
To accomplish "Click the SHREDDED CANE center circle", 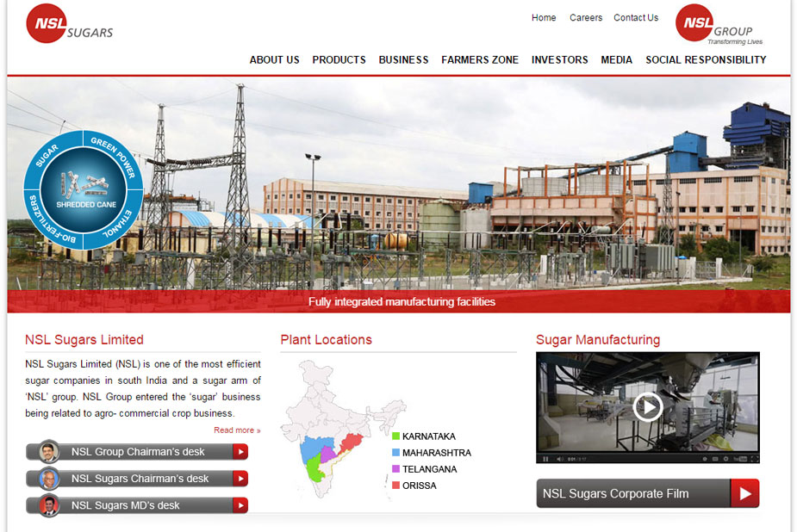I will pos(84,190).
